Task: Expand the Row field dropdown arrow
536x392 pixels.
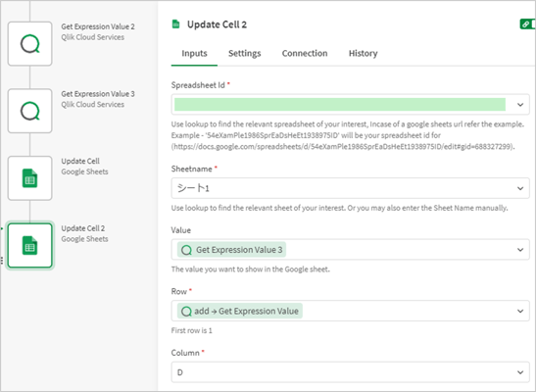Action: (520, 311)
